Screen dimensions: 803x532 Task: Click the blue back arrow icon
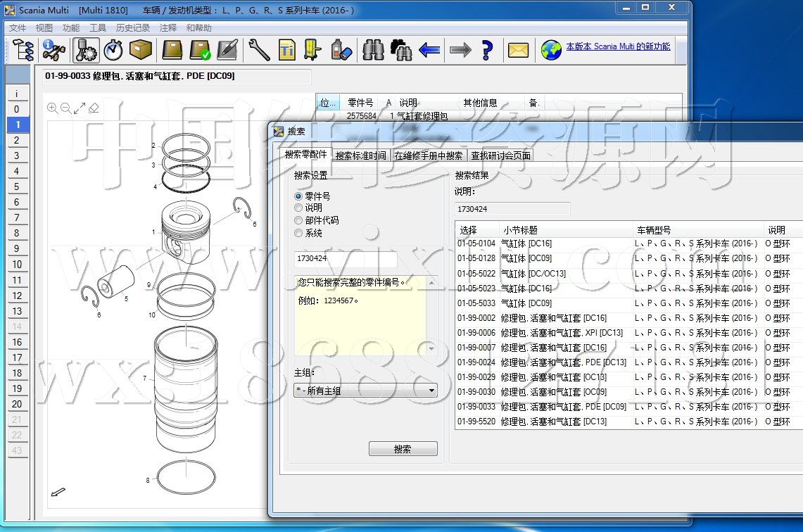click(429, 50)
